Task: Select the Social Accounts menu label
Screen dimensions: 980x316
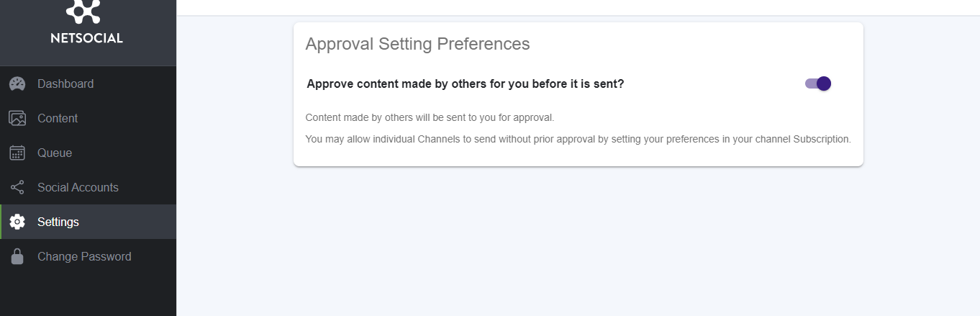Action: point(78,187)
